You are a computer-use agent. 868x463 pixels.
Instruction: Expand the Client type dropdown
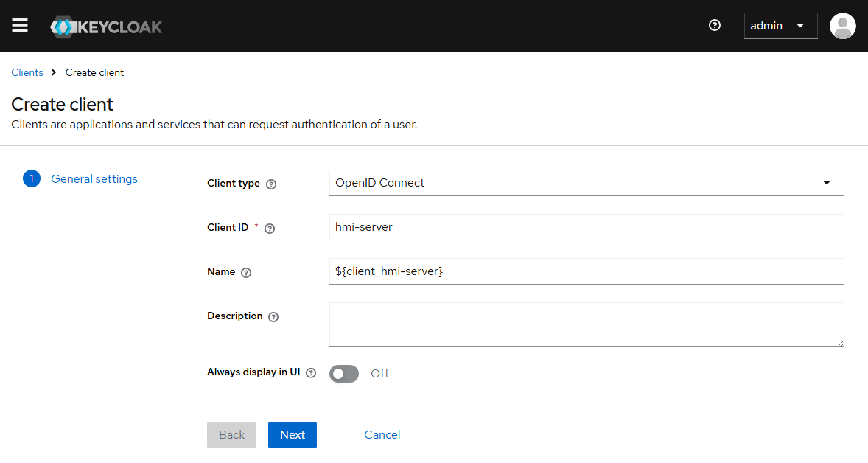click(x=586, y=183)
